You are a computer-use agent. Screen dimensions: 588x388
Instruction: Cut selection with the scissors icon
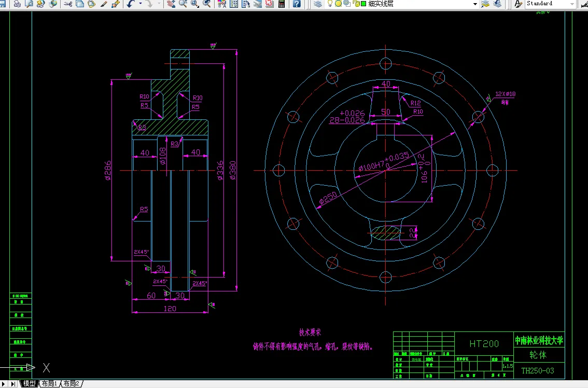pos(68,4)
